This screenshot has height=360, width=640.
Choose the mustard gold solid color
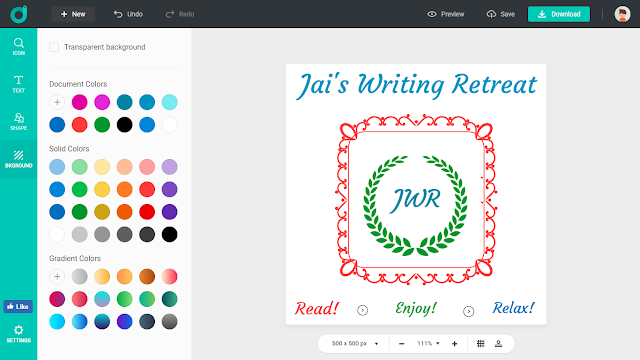102,212
